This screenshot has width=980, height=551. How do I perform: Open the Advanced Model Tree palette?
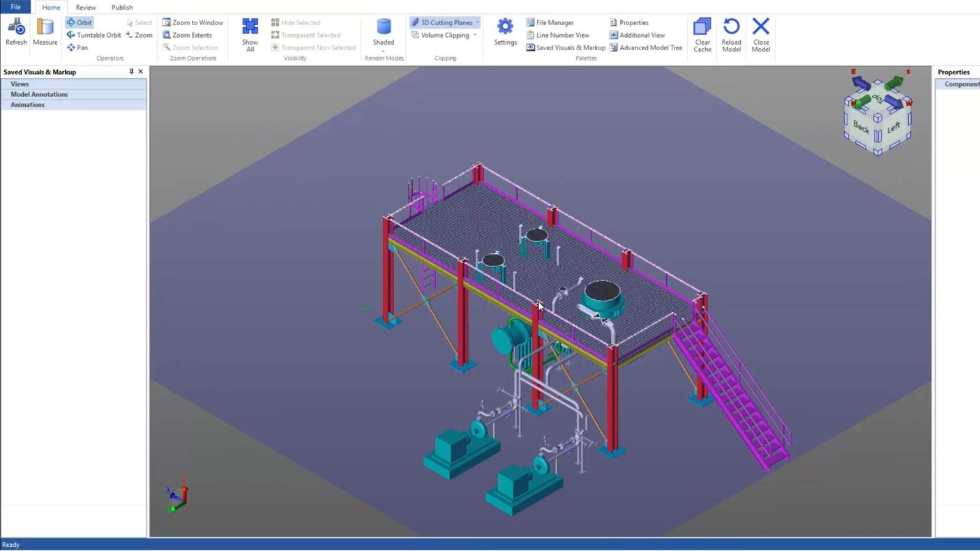pos(646,47)
